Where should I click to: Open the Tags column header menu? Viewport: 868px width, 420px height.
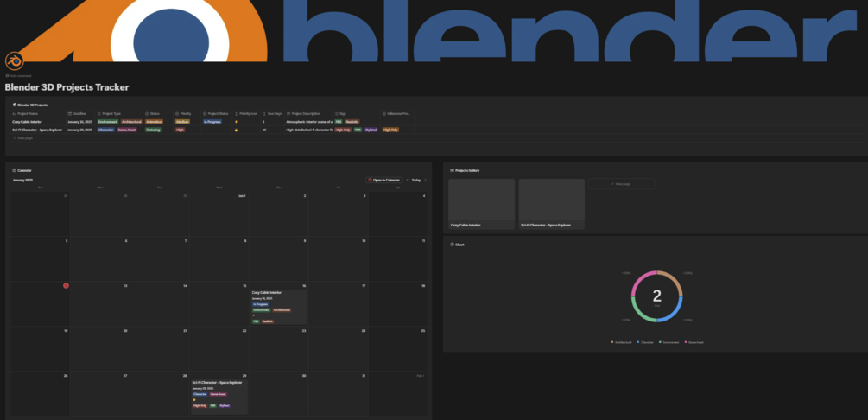pyautogui.click(x=356, y=113)
